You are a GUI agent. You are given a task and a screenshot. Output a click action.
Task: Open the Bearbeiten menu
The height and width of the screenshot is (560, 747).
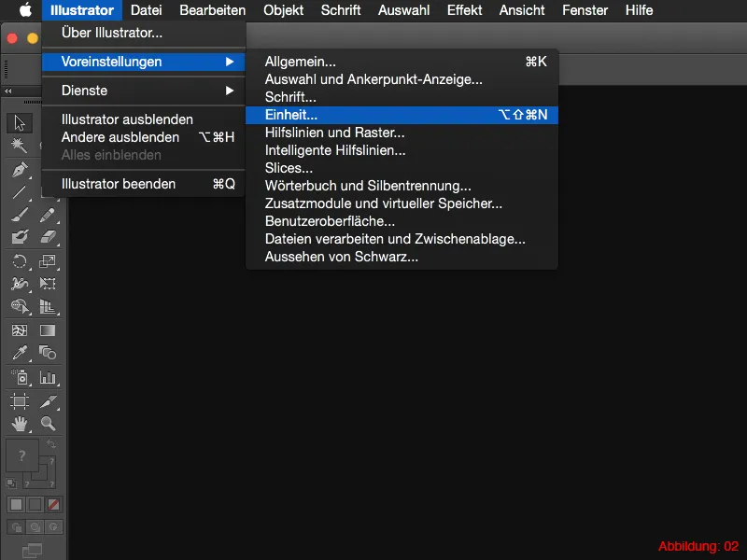point(213,10)
